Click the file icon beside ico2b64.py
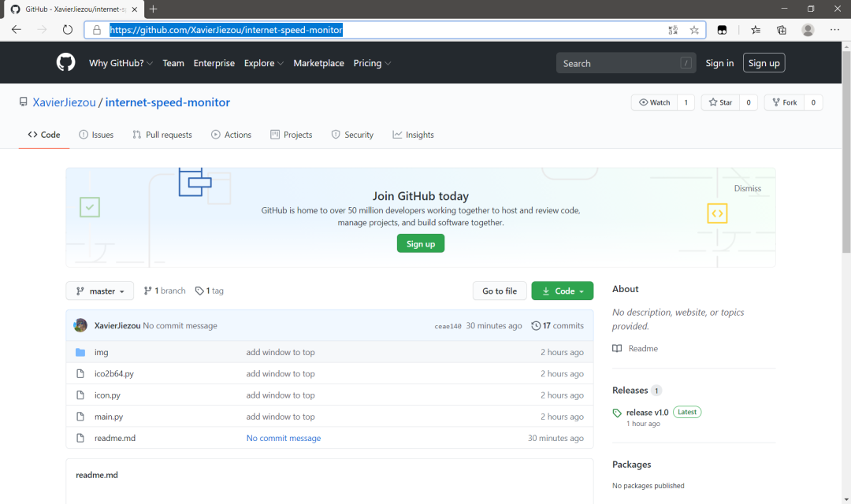The width and height of the screenshot is (851, 504). [80, 374]
